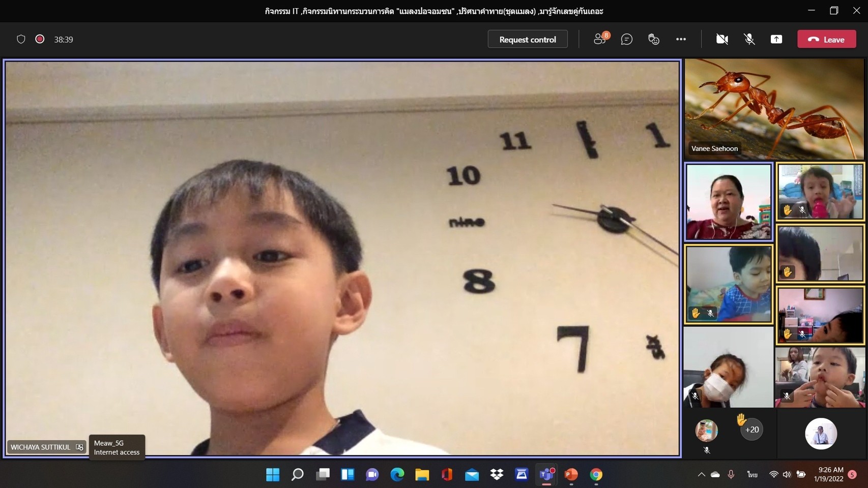
Task: Open the reactions menu
Action: pos(654,39)
